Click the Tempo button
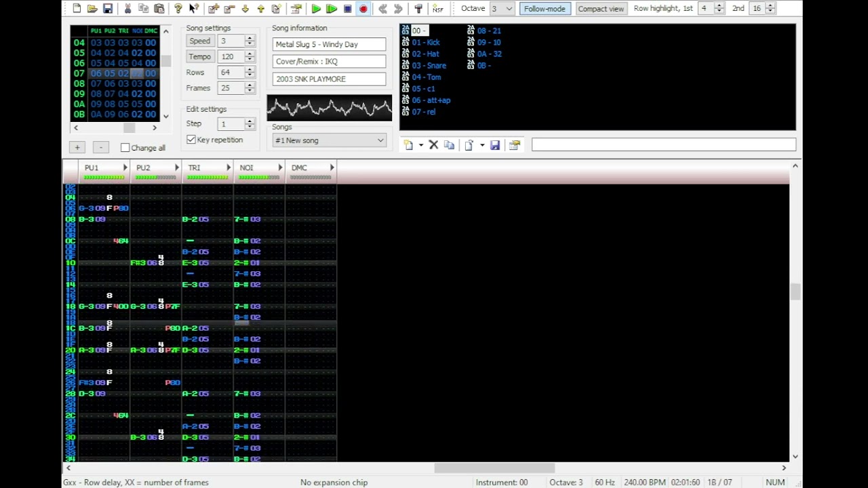 [x=199, y=56]
